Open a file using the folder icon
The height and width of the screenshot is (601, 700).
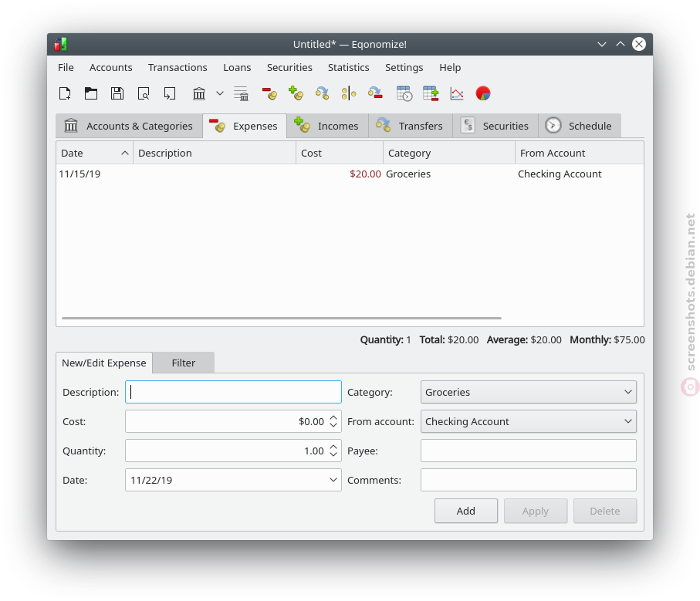click(91, 93)
